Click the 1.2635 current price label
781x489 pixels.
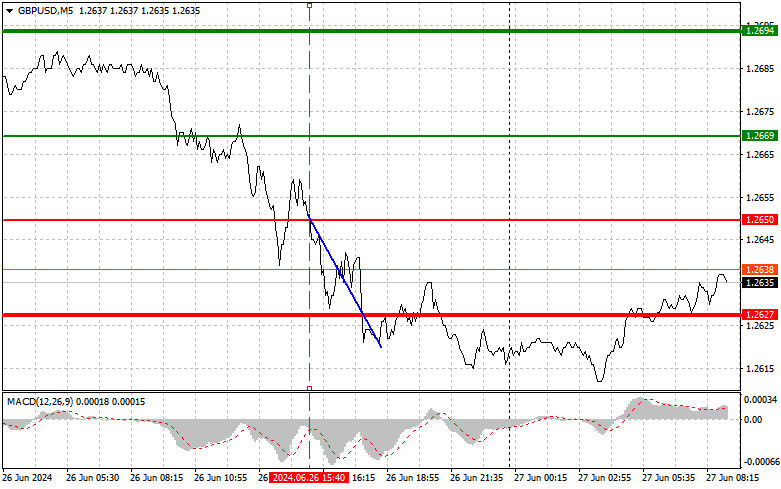point(759,283)
